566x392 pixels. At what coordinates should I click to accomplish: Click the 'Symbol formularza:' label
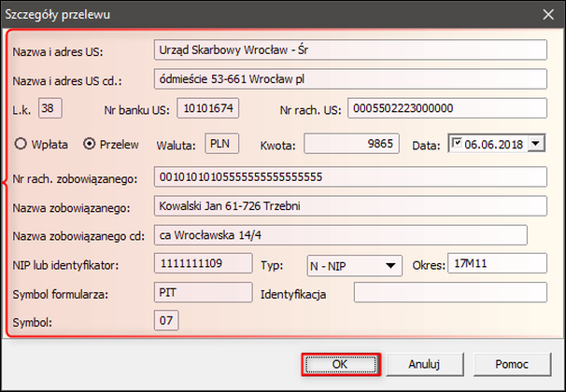point(61,295)
